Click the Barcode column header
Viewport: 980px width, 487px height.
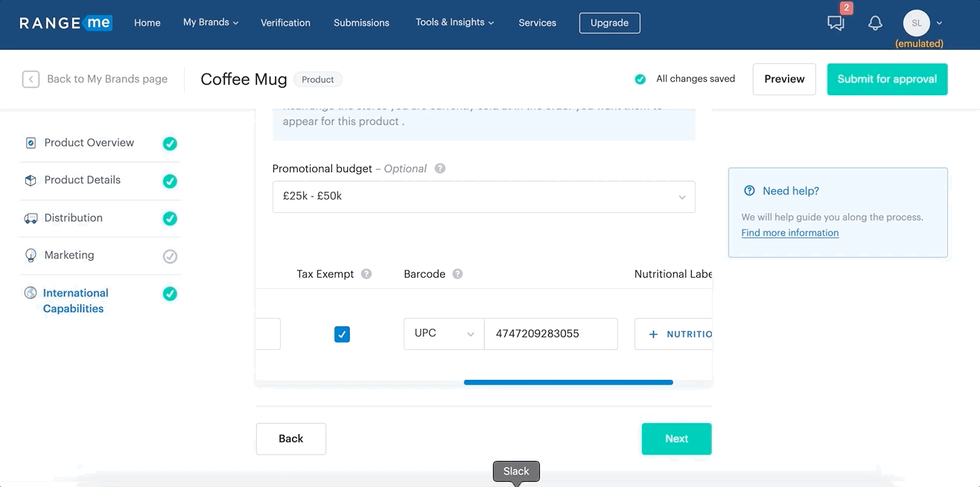click(x=424, y=274)
